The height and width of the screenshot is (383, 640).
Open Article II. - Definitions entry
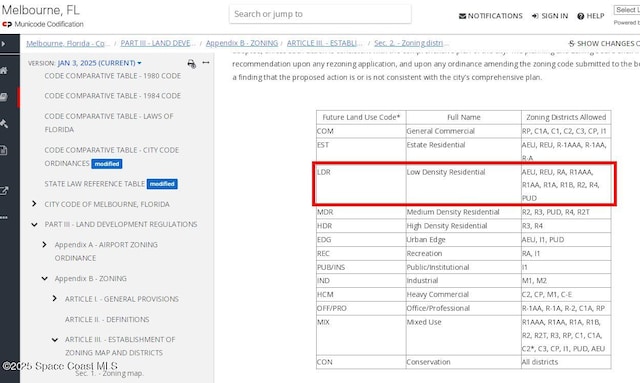click(x=107, y=319)
